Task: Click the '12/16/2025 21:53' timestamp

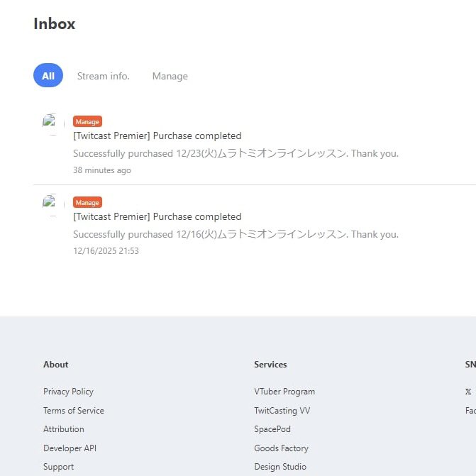Action: 106,250
